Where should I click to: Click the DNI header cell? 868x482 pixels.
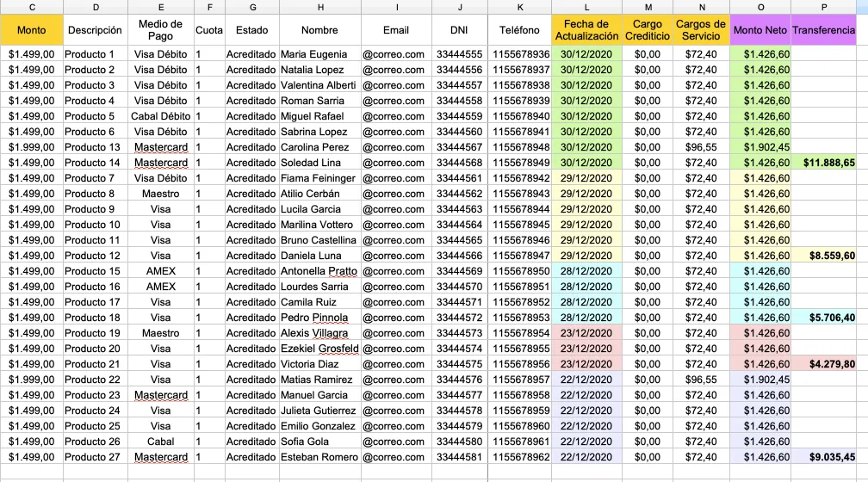tap(460, 30)
